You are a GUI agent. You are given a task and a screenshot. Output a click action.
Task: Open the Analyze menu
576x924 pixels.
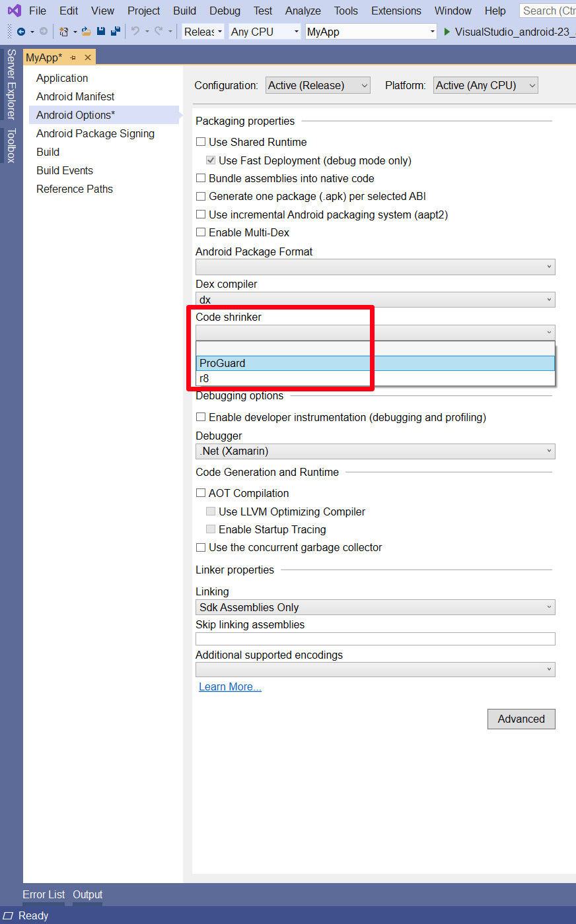[303, 11]
